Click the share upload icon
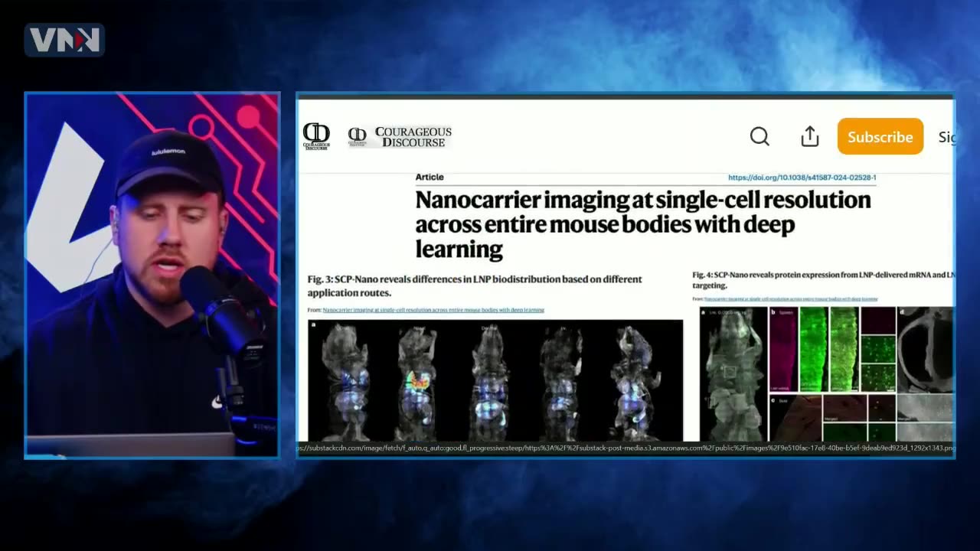Viewport: 980px width, 551px height. click(810, 136)
